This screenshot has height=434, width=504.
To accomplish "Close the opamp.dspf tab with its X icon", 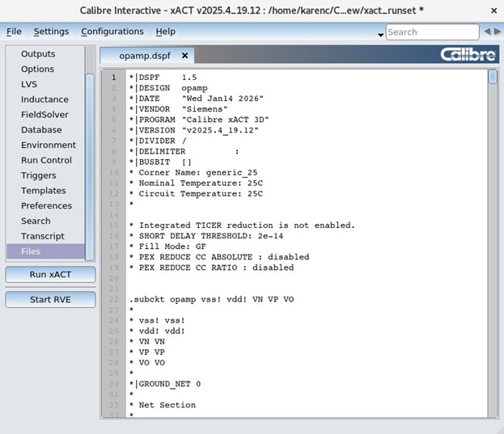I will click(x=184, y=56).
